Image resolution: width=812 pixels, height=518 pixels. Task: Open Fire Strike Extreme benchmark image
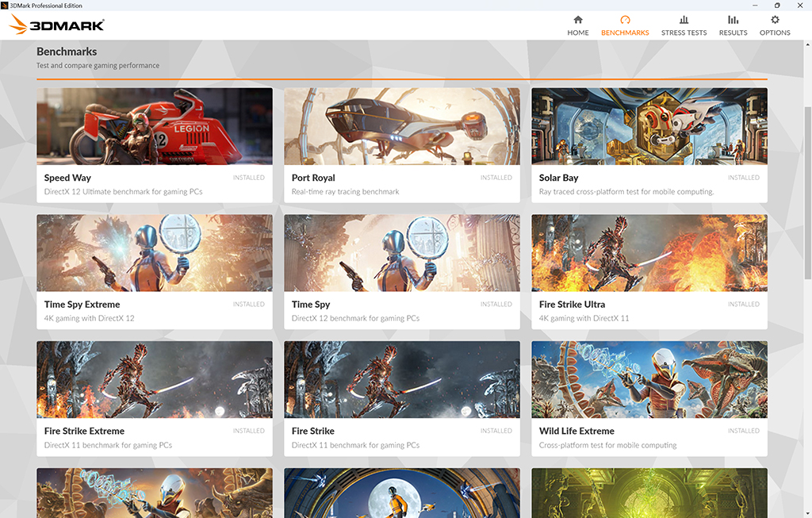pos(155,380)
